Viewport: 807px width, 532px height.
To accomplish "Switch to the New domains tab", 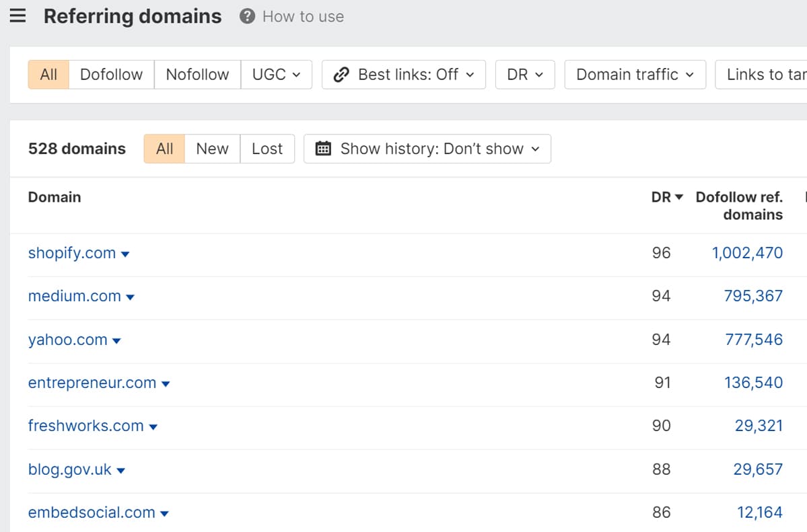I will 212,149.
